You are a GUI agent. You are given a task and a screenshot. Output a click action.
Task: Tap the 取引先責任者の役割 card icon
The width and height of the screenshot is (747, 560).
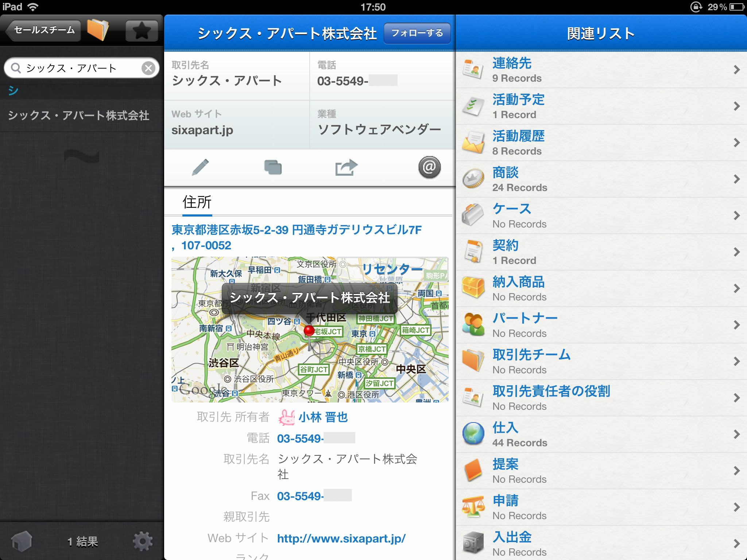(473, 397)
